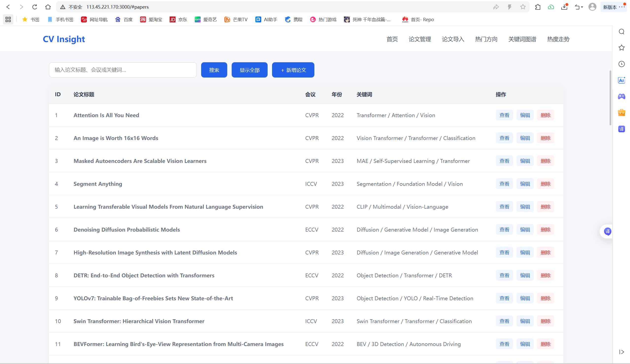Open the sidebar translate icon

point(621,129)
